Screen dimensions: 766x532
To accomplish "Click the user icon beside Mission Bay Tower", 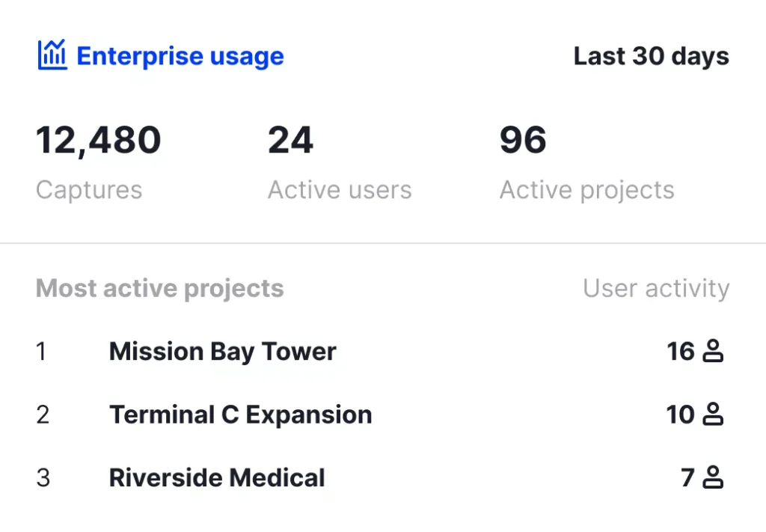I will (713, 351).
